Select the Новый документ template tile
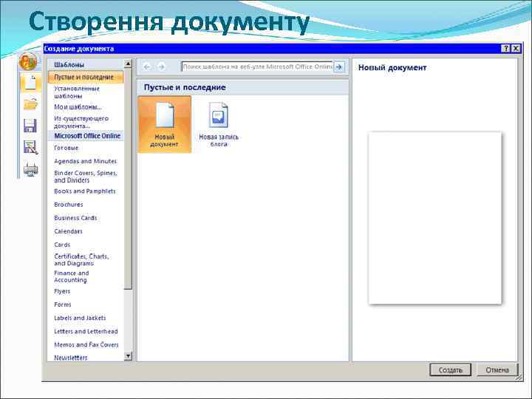532x399 pixels. pyautogui.click(x=165, y=124)
